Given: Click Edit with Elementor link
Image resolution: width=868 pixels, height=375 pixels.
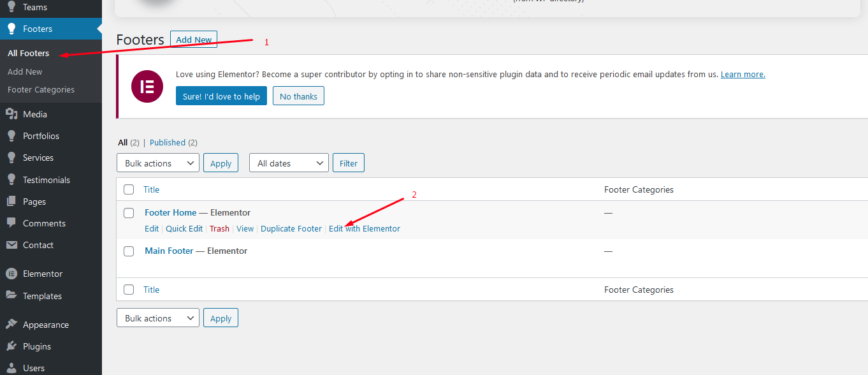Looking at the screenshot, I should click(365, 229).
